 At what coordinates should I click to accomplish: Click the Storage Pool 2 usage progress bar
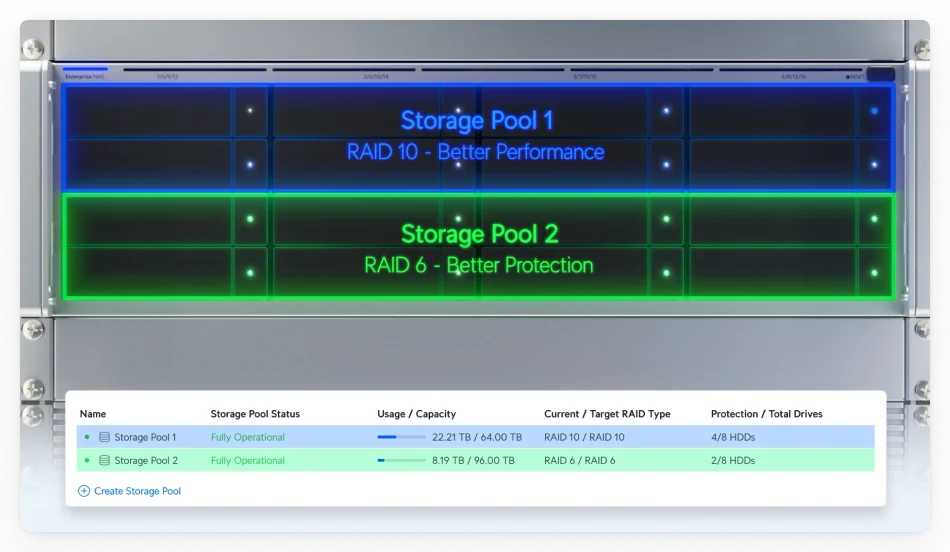coord(401,461)
